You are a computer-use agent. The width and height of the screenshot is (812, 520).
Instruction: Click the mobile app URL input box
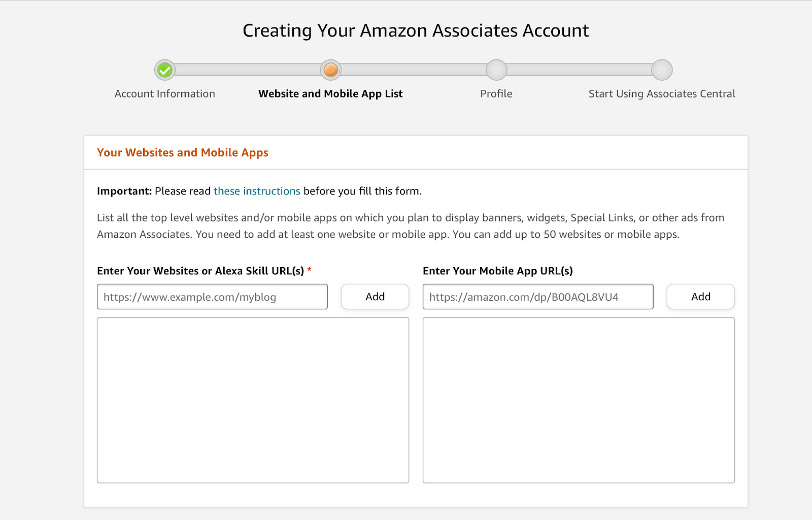click(537, 297)
